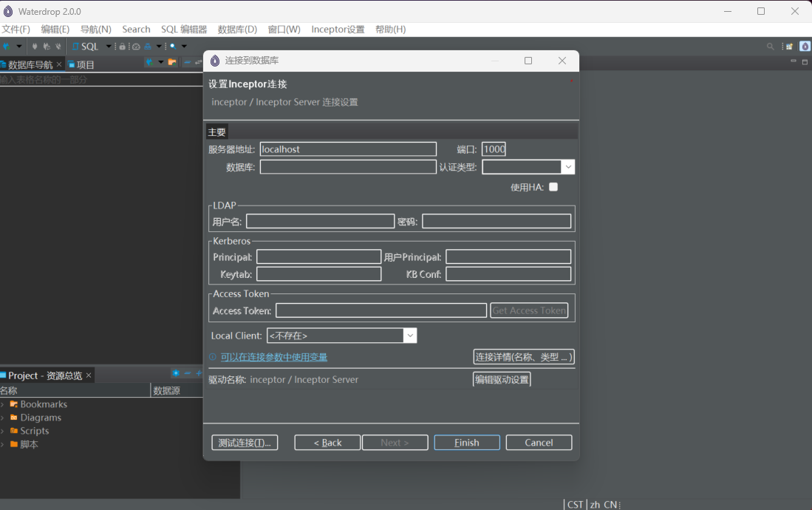
Task: Click the padlock transaction icon in toolbar
Action: pos(122,46)
